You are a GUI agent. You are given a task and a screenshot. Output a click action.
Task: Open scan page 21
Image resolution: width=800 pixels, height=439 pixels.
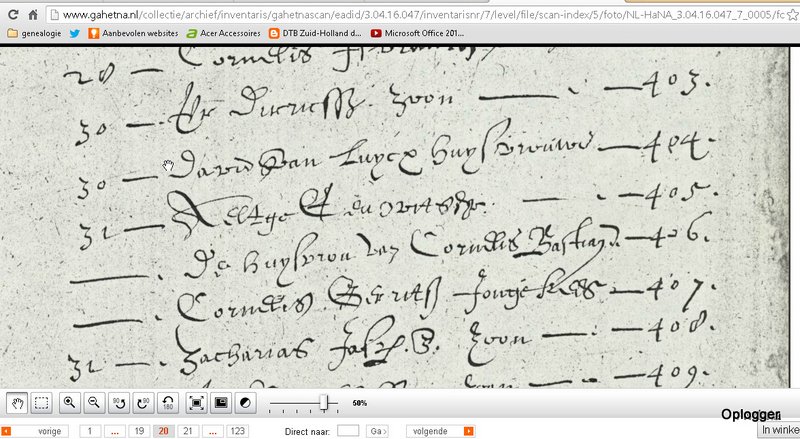(x=188, y=431)
